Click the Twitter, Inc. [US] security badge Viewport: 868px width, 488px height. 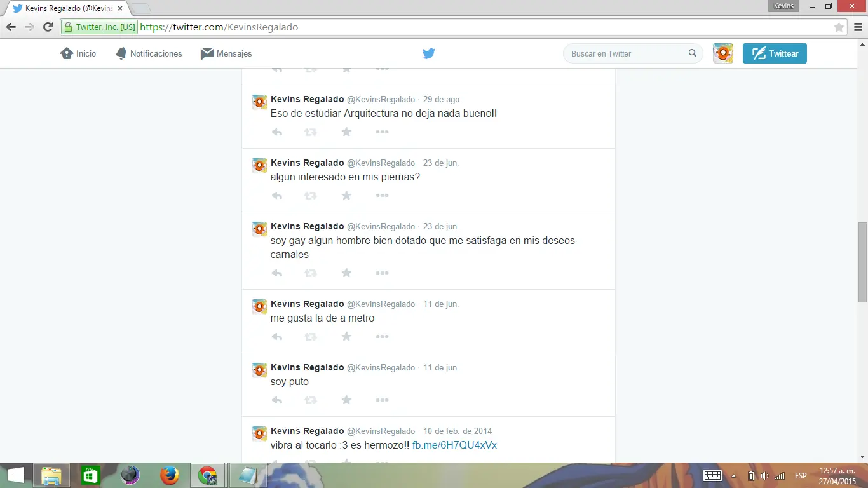point(100,27)
